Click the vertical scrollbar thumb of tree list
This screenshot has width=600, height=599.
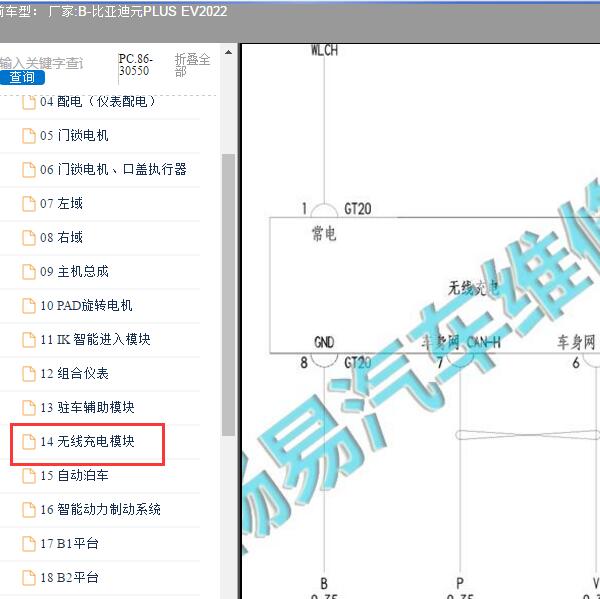(x=228, y=294)
